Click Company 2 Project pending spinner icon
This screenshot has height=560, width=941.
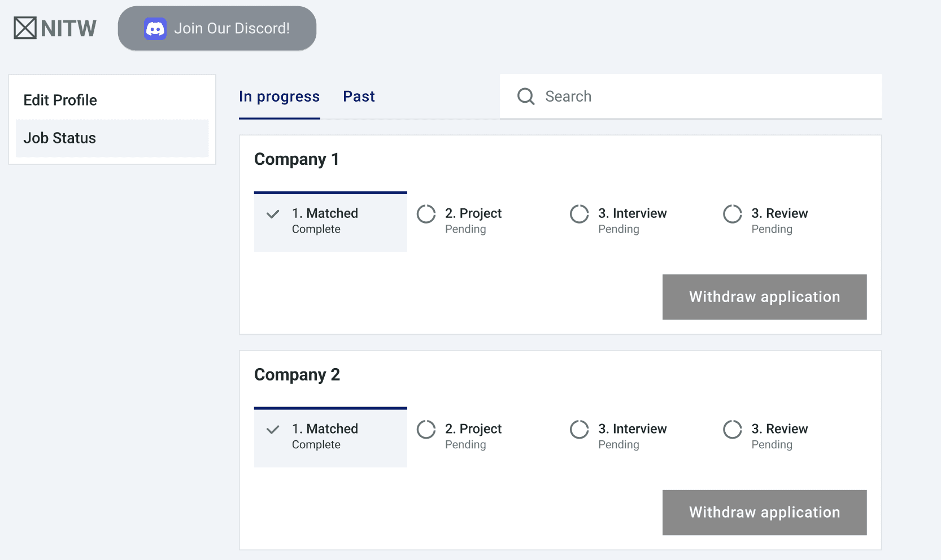[x=426, y=430]
